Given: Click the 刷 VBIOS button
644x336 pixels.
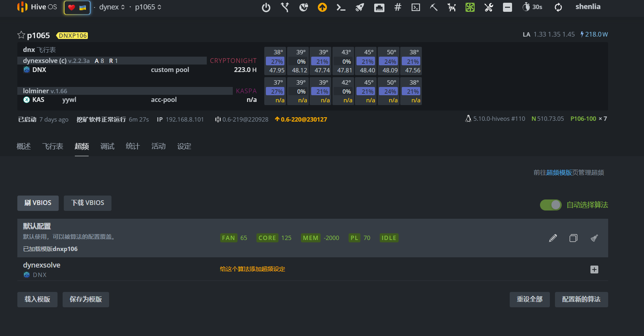Looking at the screenshot, I should pyautogui.click(x=38, y=203).
